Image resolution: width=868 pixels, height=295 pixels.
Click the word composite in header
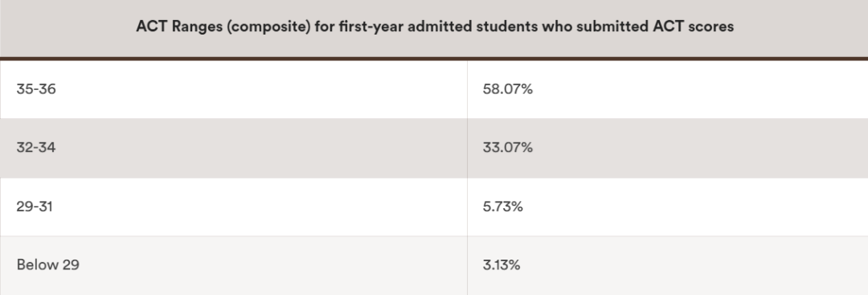[268, 27]
